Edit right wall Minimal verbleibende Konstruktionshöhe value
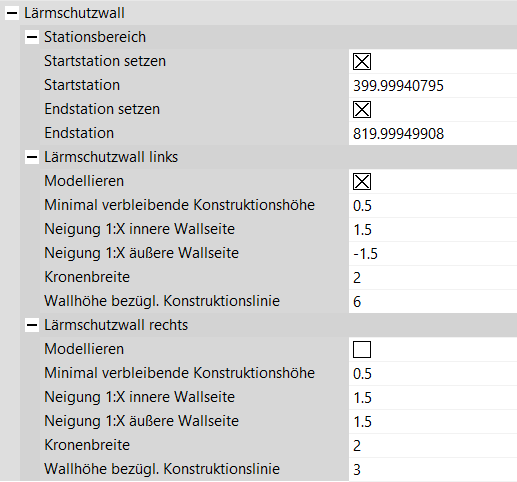The image size is (517, 482). point(433,374)
